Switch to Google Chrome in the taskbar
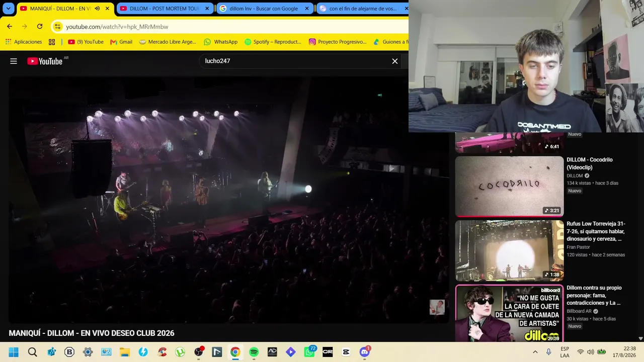 235,352
